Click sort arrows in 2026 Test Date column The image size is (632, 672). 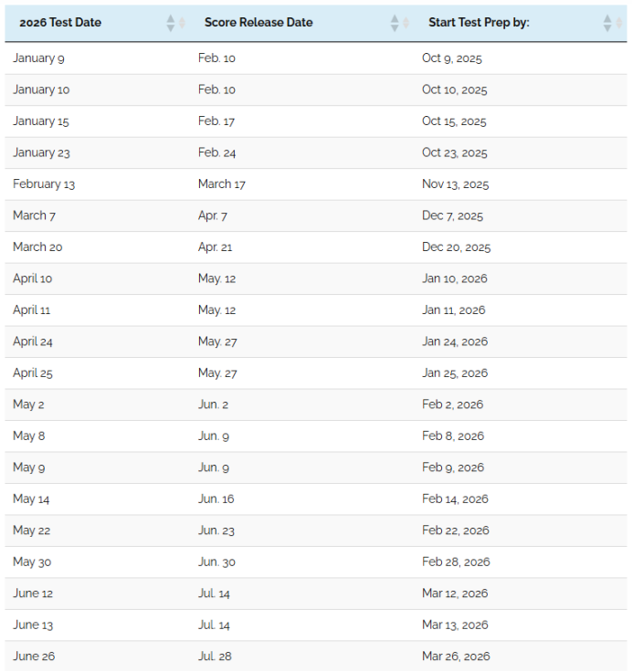[175, 23]
